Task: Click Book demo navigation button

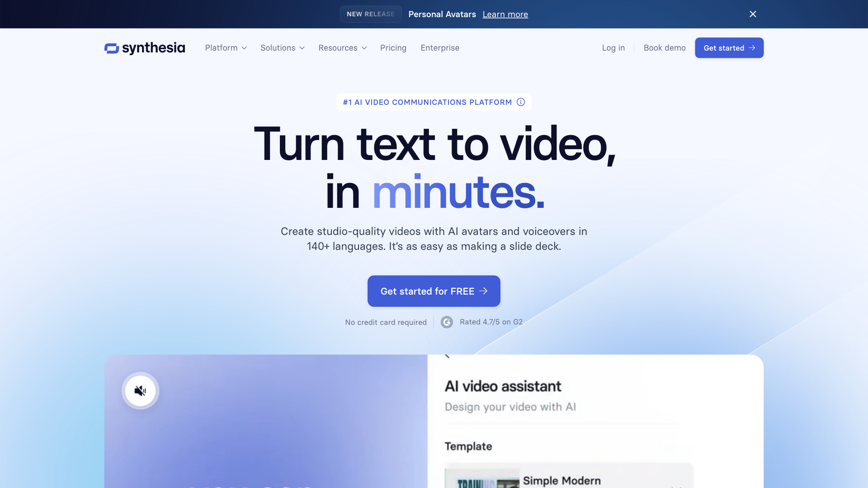Action: click(x=665, y=47)
